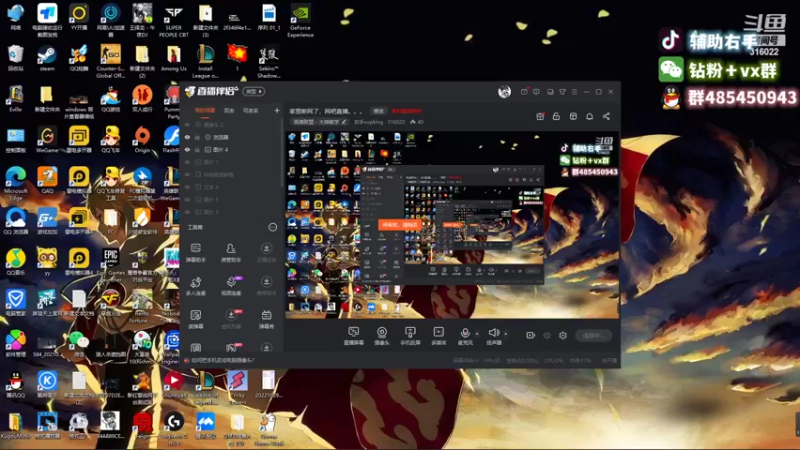Screen dimensions: 800x450
Task: Add a 多媒体 media source
Action: (438, 335)
